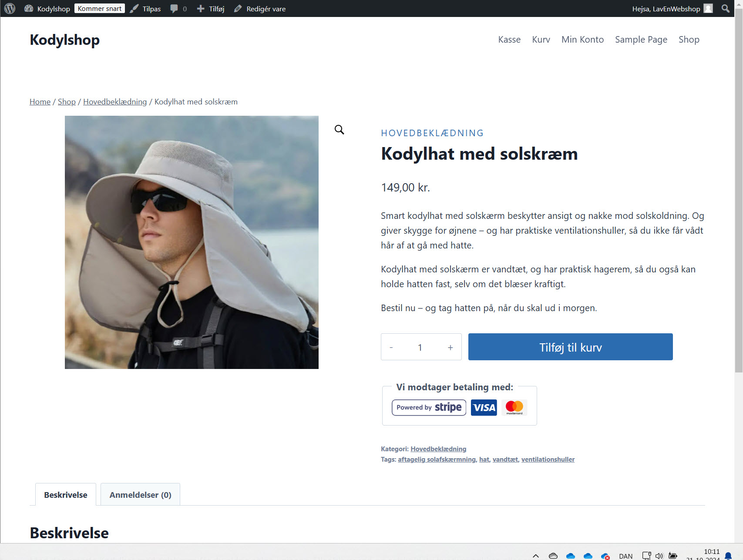Open Shop in the site navigation

pos(689,40)
